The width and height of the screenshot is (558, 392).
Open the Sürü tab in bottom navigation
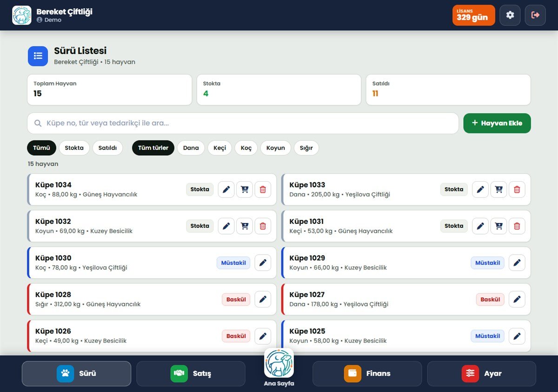[x=76, y=373]
